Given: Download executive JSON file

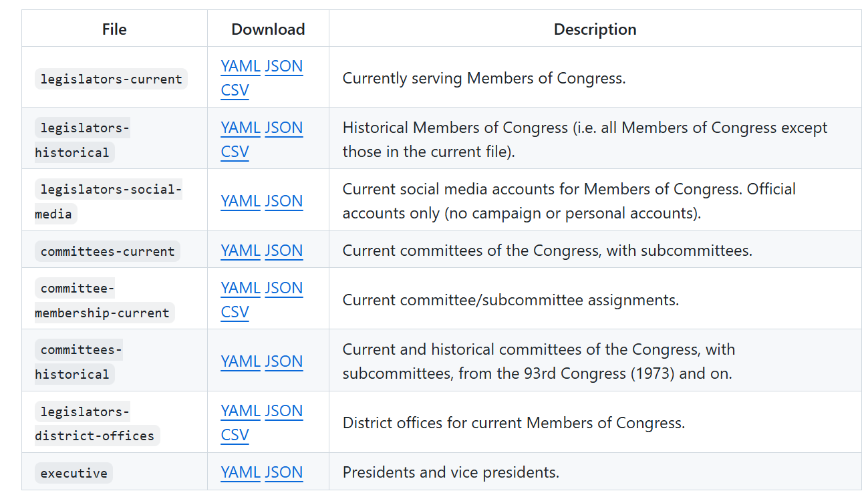Looking at the screenshot, I should pos(283,472).
